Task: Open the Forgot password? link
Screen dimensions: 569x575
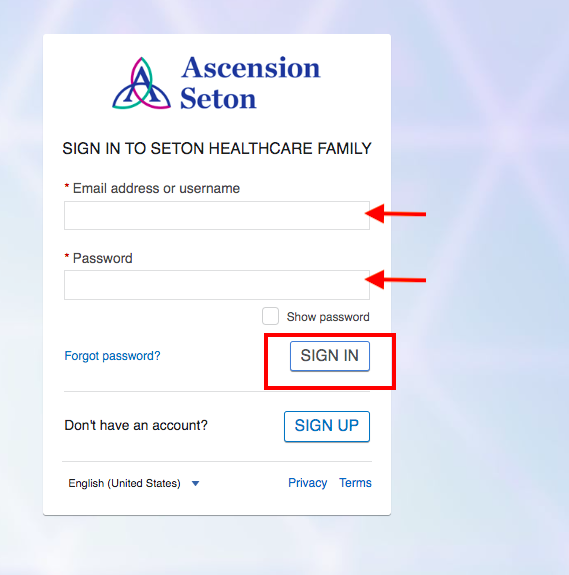Action: pyautogui.click(x=112, y=356)
